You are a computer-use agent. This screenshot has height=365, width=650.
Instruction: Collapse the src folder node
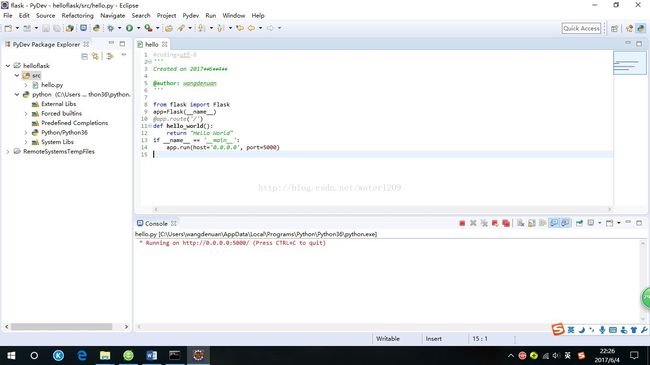[x=17, y=75]
